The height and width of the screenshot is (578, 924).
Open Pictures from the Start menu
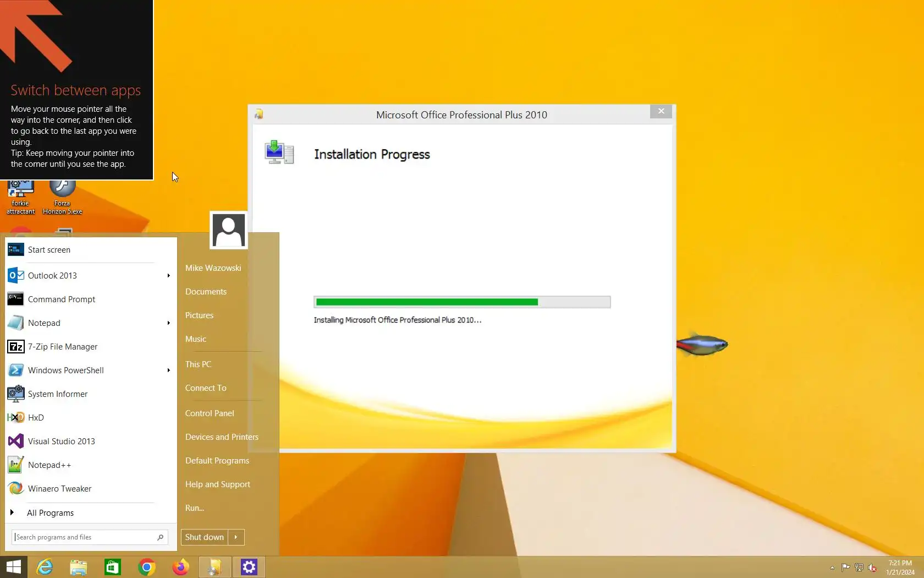pyautogui.click(x=199, y=315)
